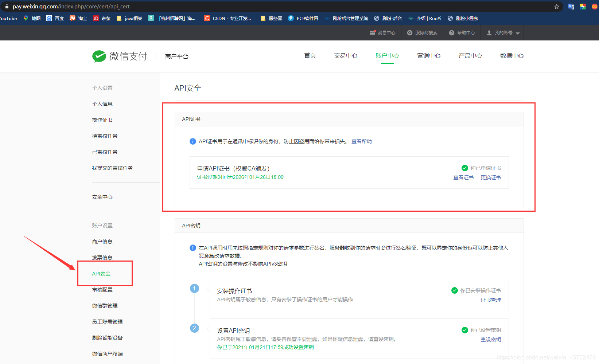This screenshot has width=599, height=364.
Task: Open 商户信息 in sidebar
Action: pos(102,242)
